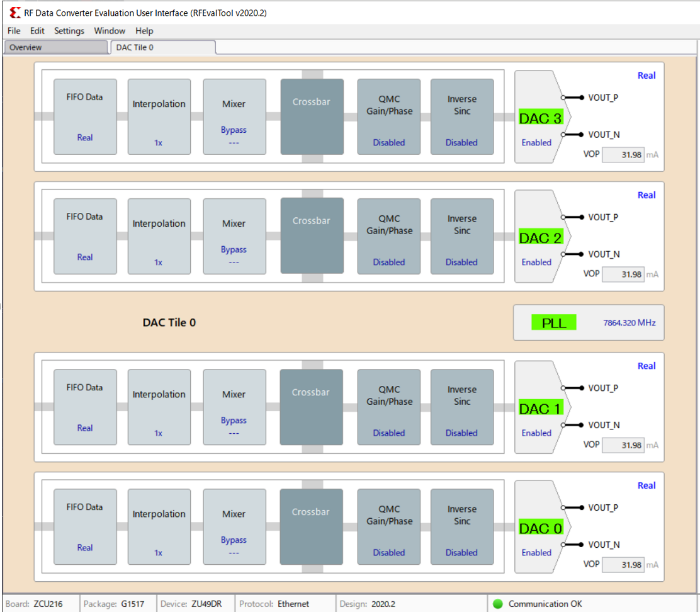Open Mixer block in DAC 2 row

pos(234,237)
